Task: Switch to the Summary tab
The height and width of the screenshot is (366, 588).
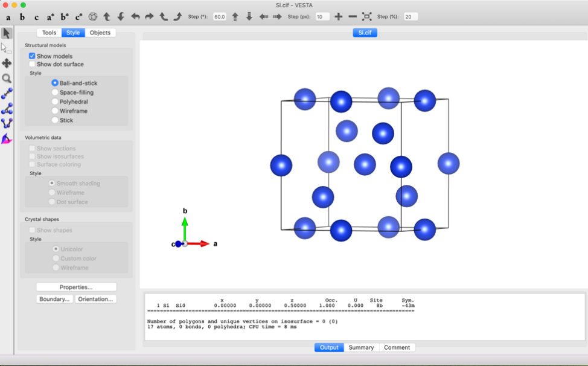Action: 361,348
